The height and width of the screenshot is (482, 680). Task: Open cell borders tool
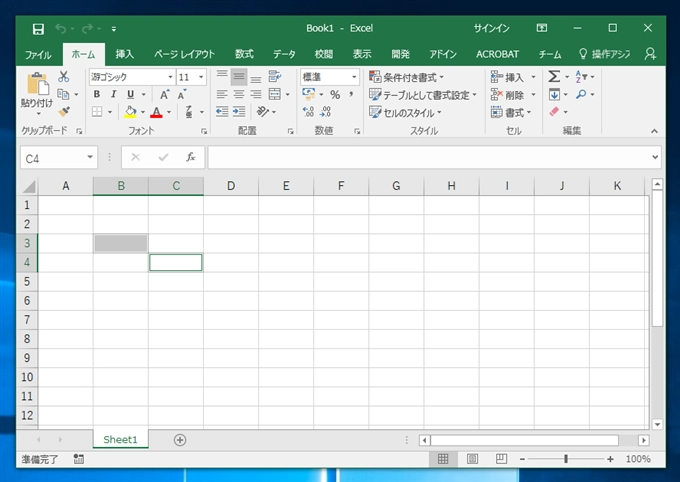[x=97, y=112]
